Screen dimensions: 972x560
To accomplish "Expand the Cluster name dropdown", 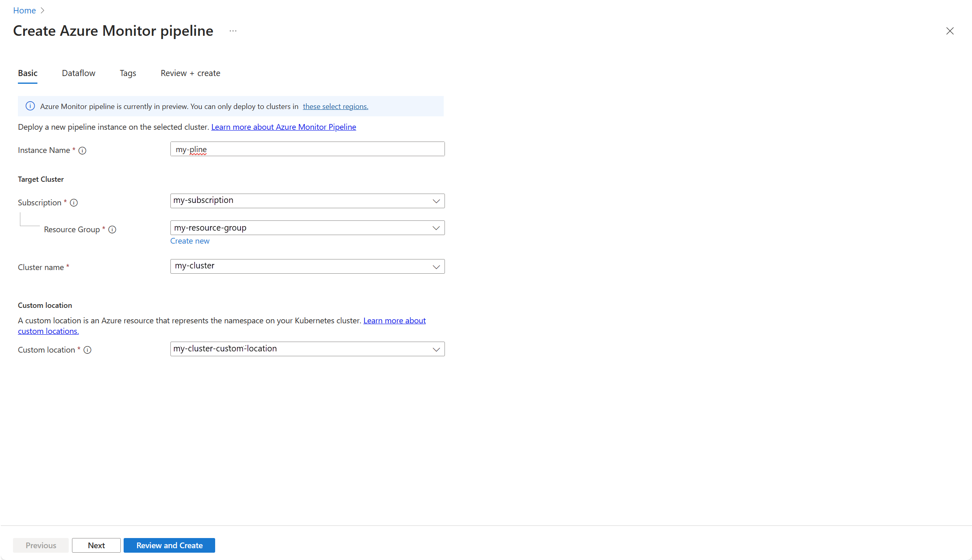I will coord(436,267).
